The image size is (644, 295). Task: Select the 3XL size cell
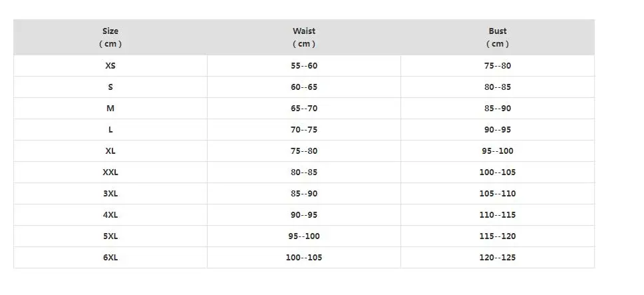tap(110, 194)
